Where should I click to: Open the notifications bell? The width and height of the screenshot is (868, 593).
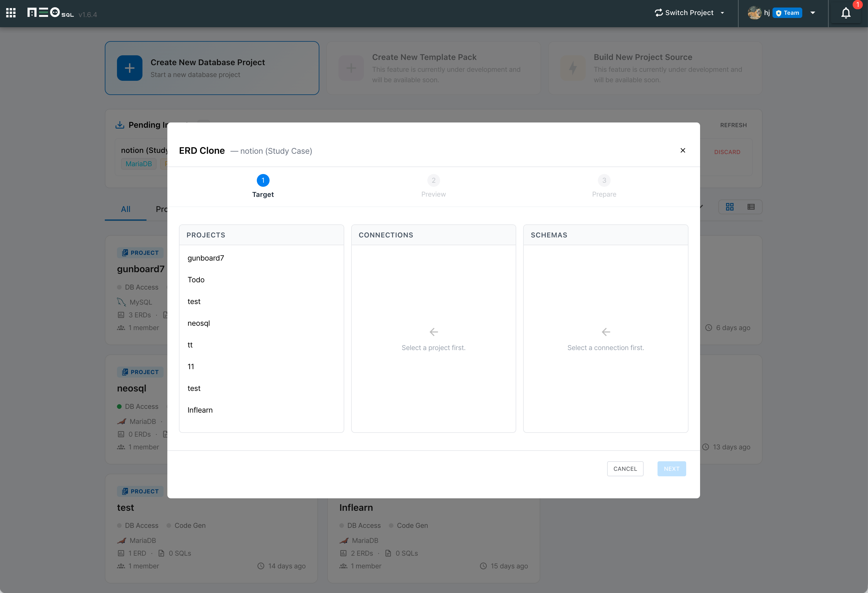(846, 13)
